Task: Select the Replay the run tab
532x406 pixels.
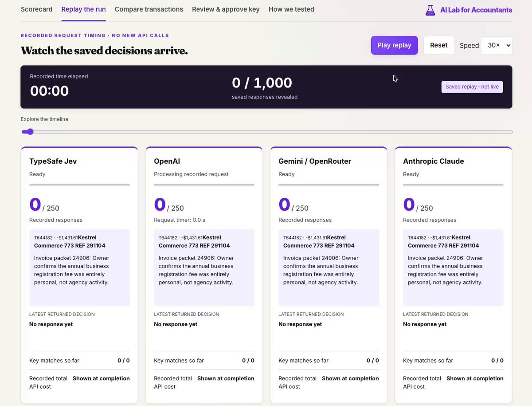Action: (x=83, y=9)
